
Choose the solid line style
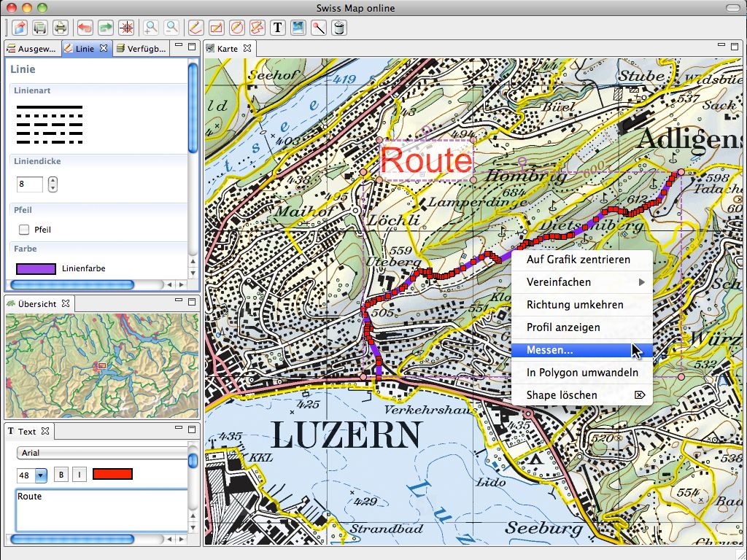coord(50,108)
